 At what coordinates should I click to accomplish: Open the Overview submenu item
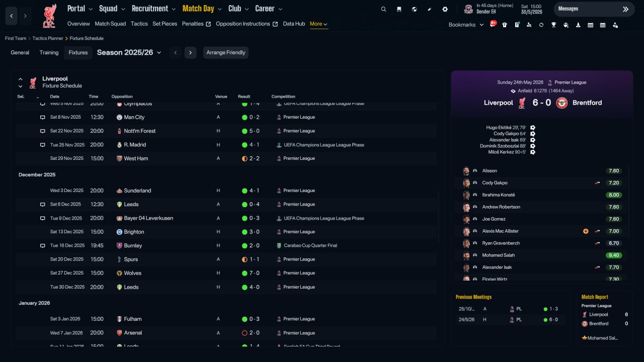(x=78, y=24)
